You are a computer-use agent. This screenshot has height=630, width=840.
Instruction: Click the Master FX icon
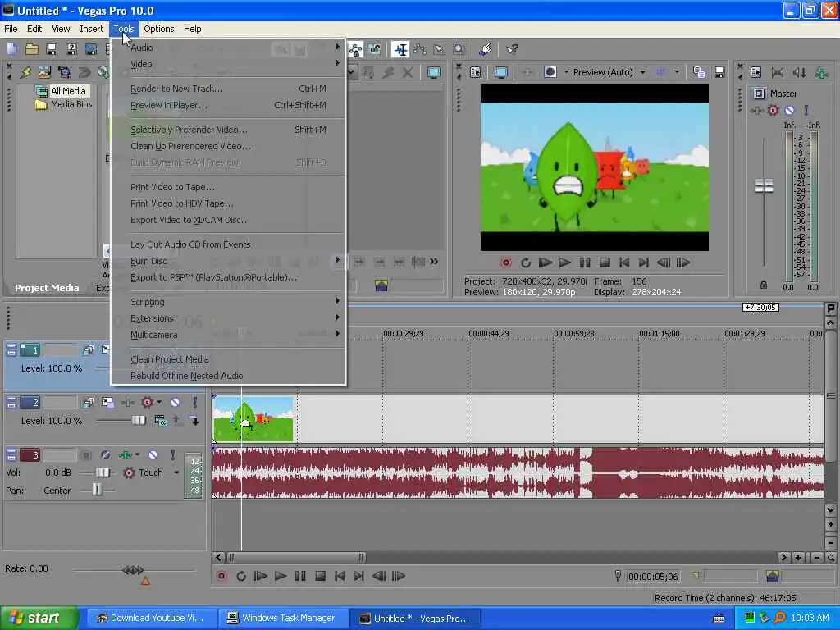(x=756, y=111)
